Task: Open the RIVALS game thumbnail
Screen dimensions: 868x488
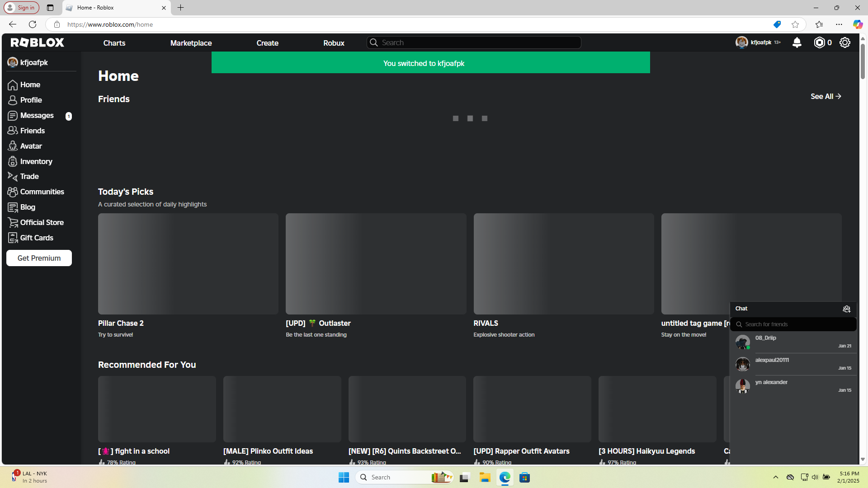Action: click(x=563, y=264)
